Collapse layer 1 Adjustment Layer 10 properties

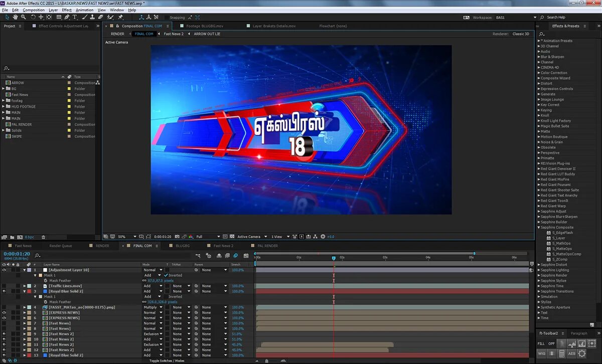coord(24,270)
